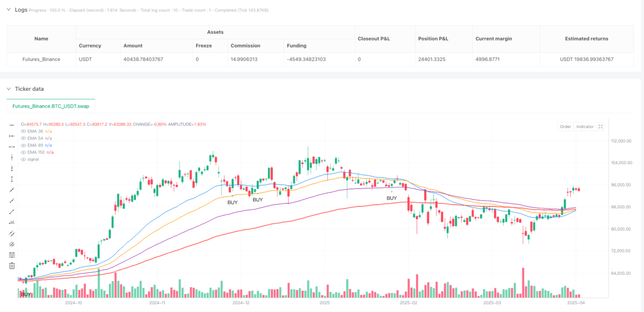Toggle visibility of EMA 89
This screenshot has height=312, width=644.
point(23,145)
